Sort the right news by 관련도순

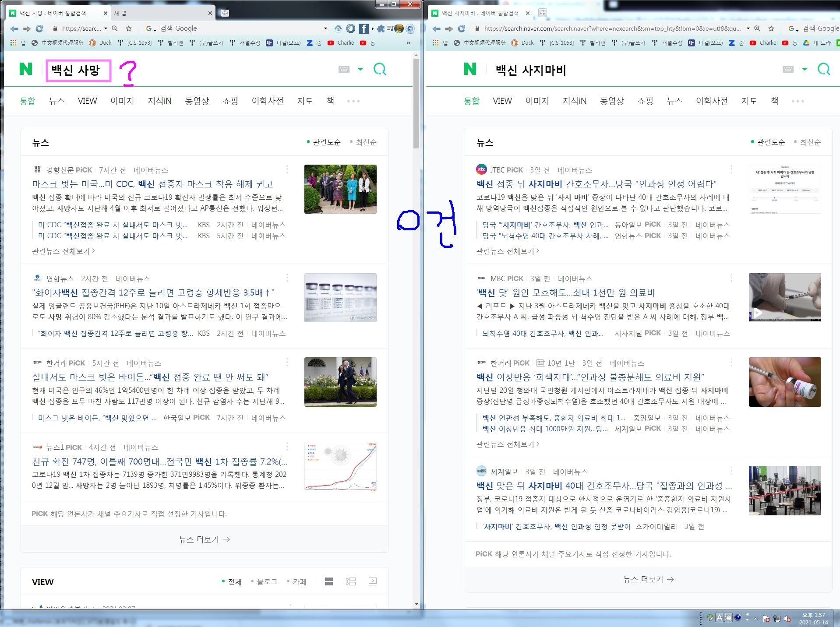pyautogui.click(x=768, y=142)
